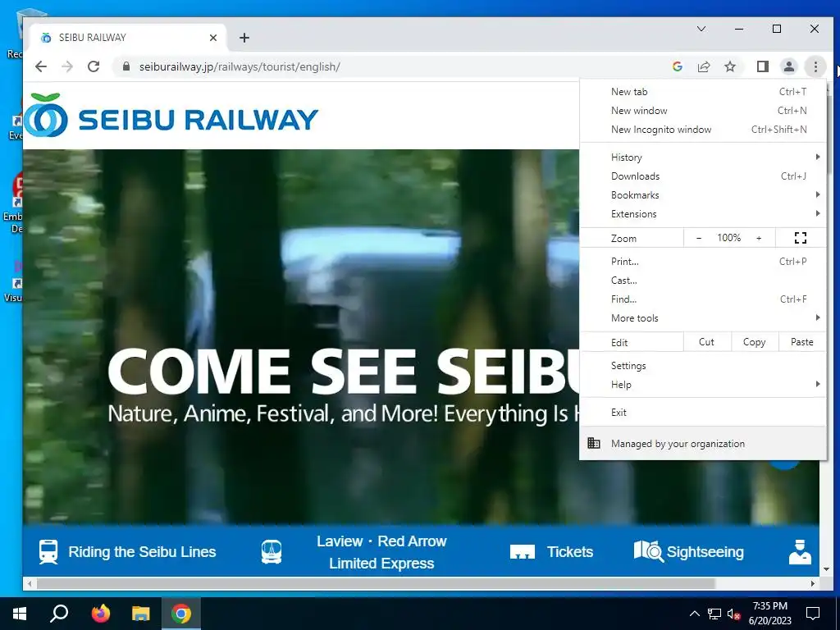Screen dimensions: 840x630
Task: Reload the Seibu Railway page
Action: [94, 66]
